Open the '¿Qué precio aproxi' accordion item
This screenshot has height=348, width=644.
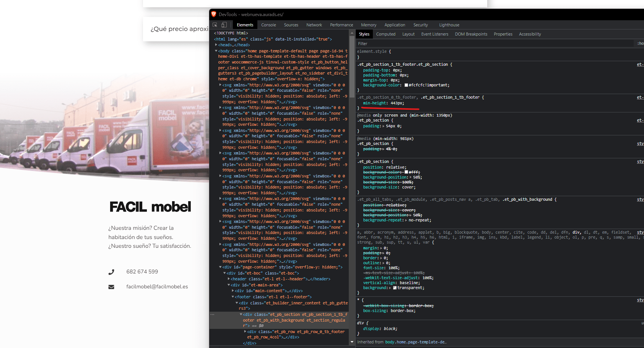179,29
